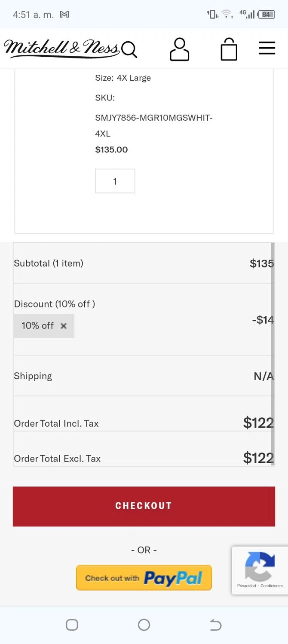Tap the Android back button
The image size is (288, 644).
point(216,625)
